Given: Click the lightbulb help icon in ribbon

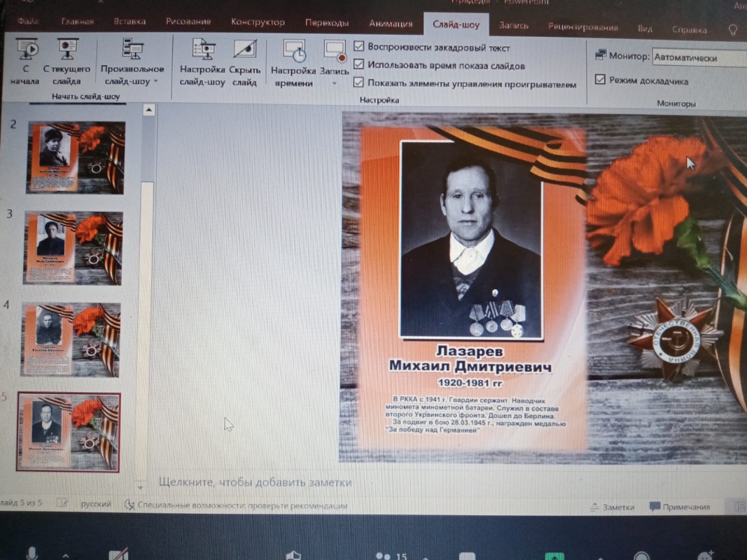Looking at the screenshot, I should click(x=733, y=30).
